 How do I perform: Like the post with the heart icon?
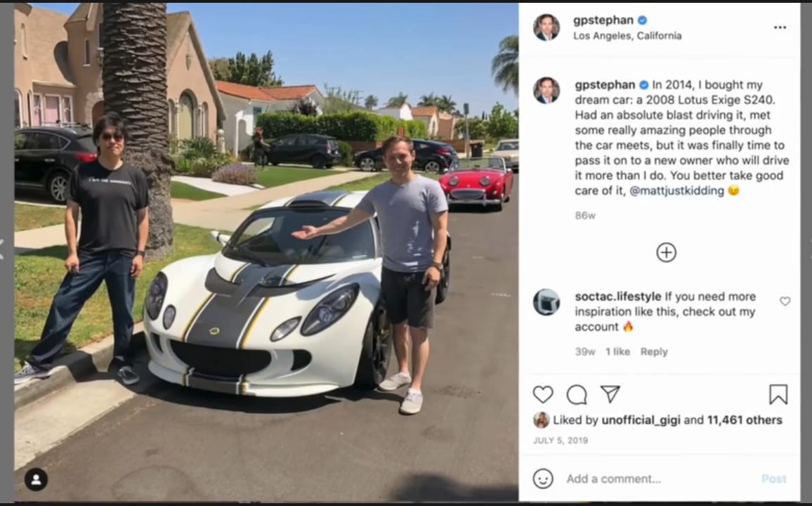[x=543, y=395]
